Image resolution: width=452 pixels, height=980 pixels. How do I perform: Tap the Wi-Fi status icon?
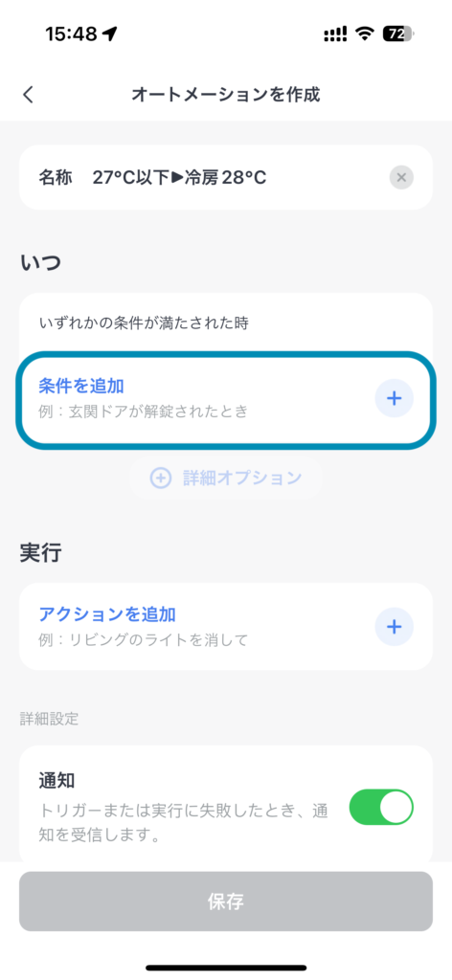(364, 33)
